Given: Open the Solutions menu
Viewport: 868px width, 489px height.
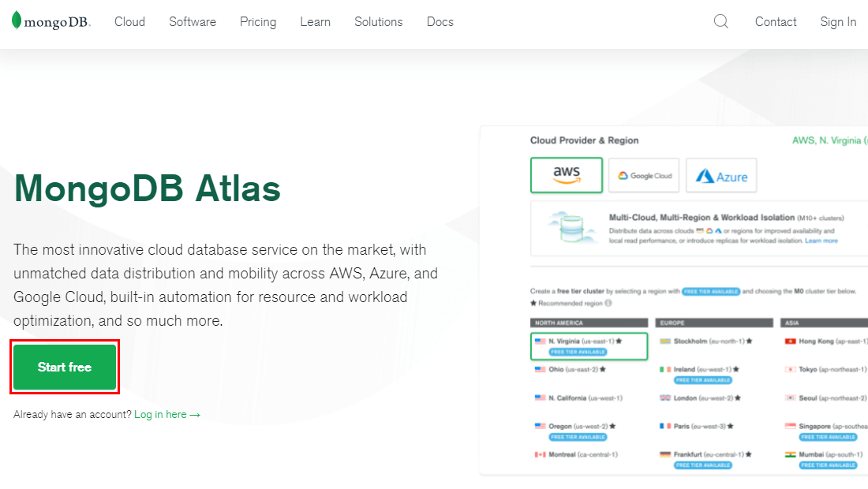Looking at the screenshot, I should pos(379,21).
